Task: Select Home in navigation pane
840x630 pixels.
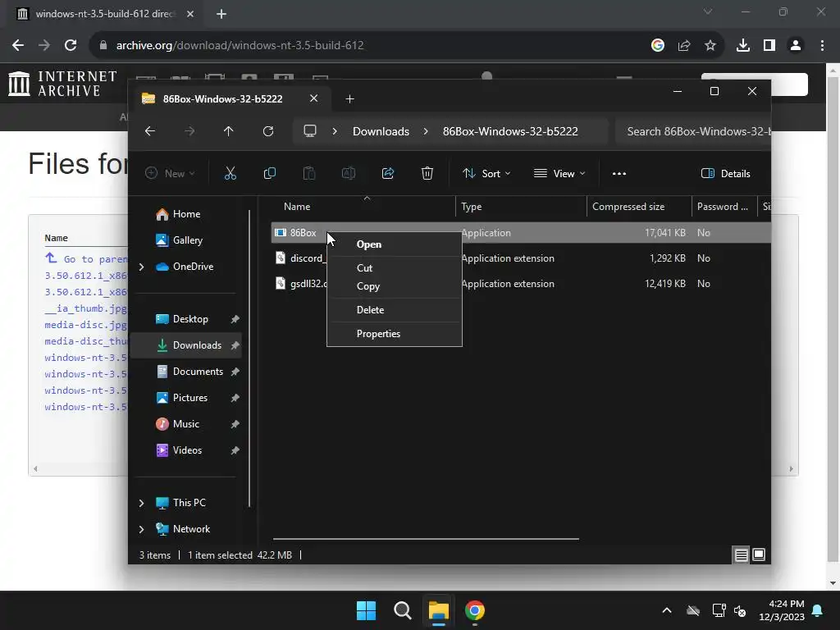Action: click(x=185, y=214)
